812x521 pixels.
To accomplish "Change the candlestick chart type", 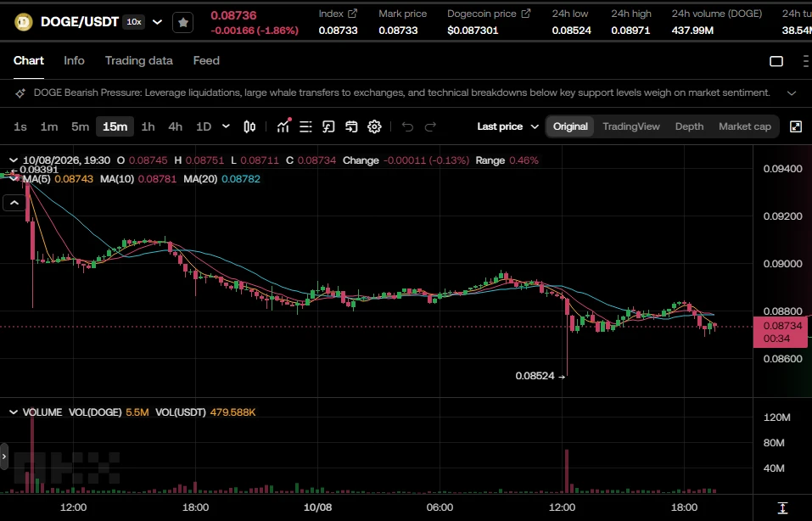I will coord(249,127).
